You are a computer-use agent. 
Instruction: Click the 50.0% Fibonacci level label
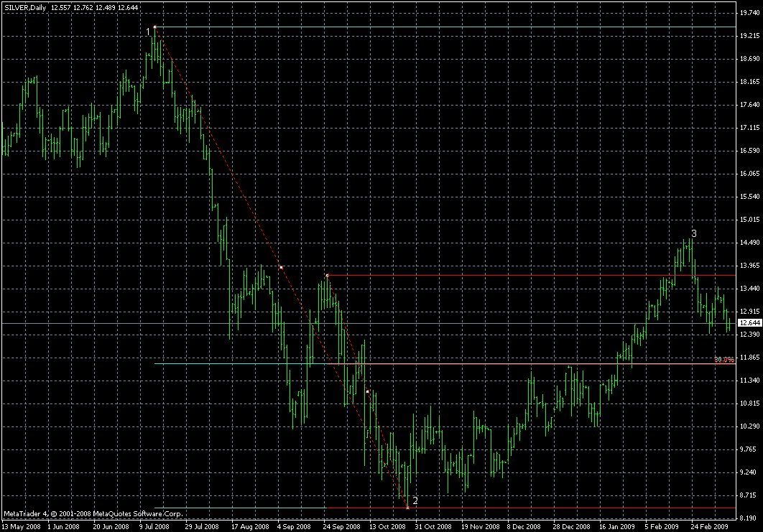[724, 360]
